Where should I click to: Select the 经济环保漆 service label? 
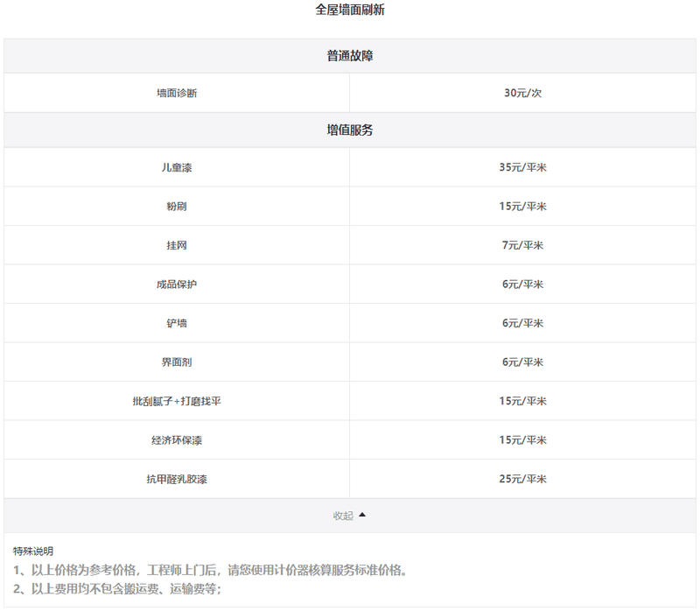pyautogui.click(x=177, y=440)
